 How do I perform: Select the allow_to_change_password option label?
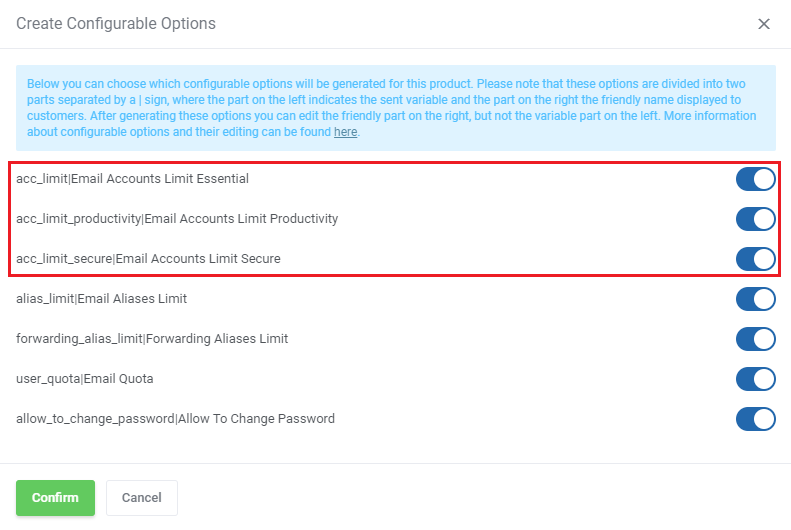[176, 419]
